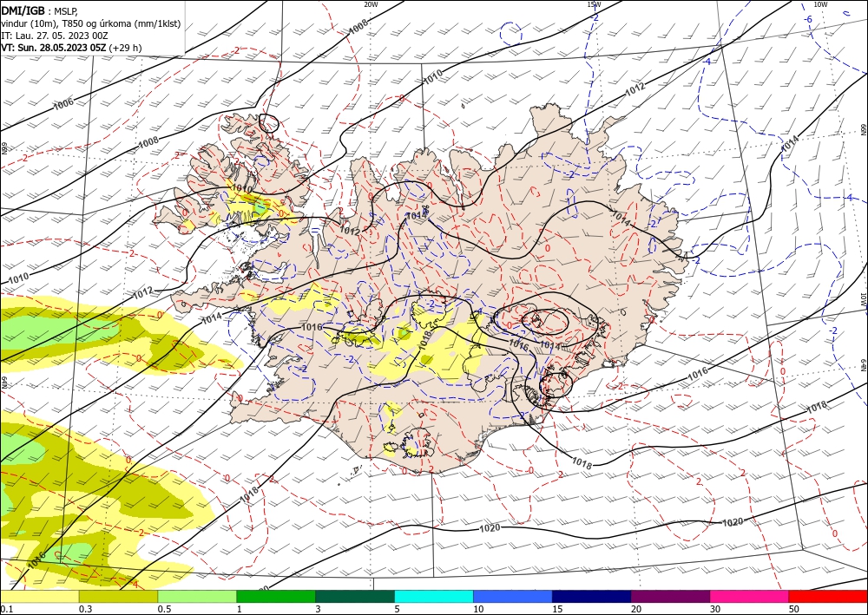Click the "10W" longitude label
The height and width of the screenshot is (615, 868).
click(x=820, y=4)
